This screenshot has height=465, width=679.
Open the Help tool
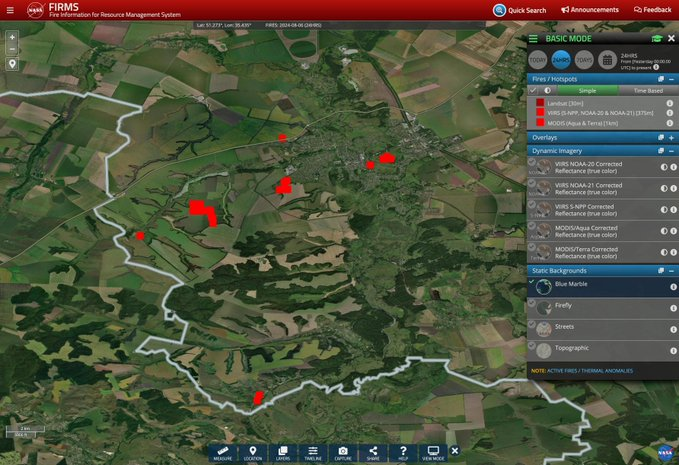(x=403, y=453)
